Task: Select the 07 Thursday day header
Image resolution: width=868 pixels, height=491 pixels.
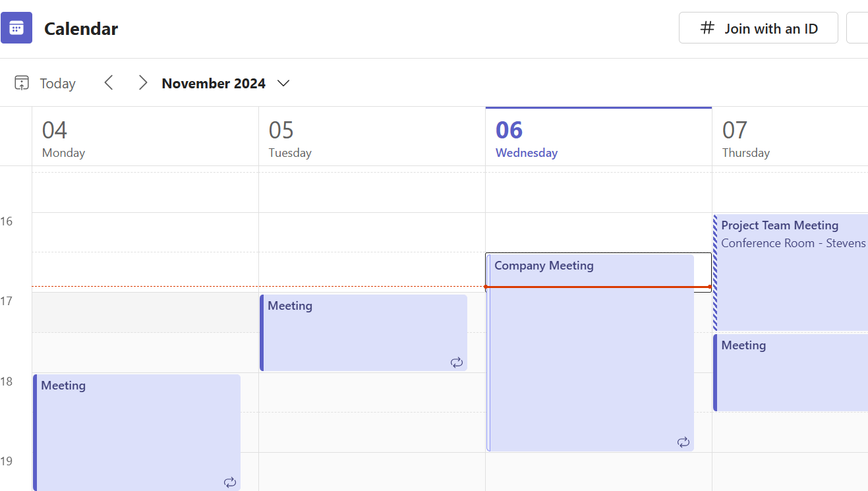Action: pyautogui.click(x=790, y=136)
